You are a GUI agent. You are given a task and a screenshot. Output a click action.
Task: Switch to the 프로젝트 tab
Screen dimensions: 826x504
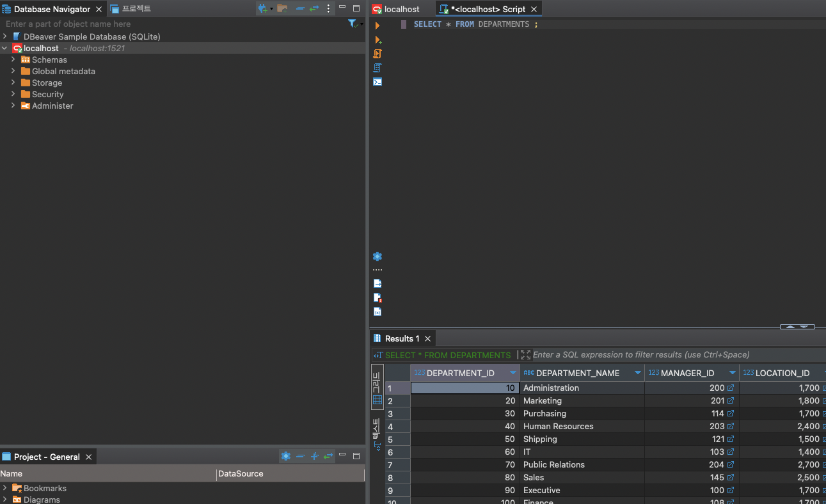[131, 9]
